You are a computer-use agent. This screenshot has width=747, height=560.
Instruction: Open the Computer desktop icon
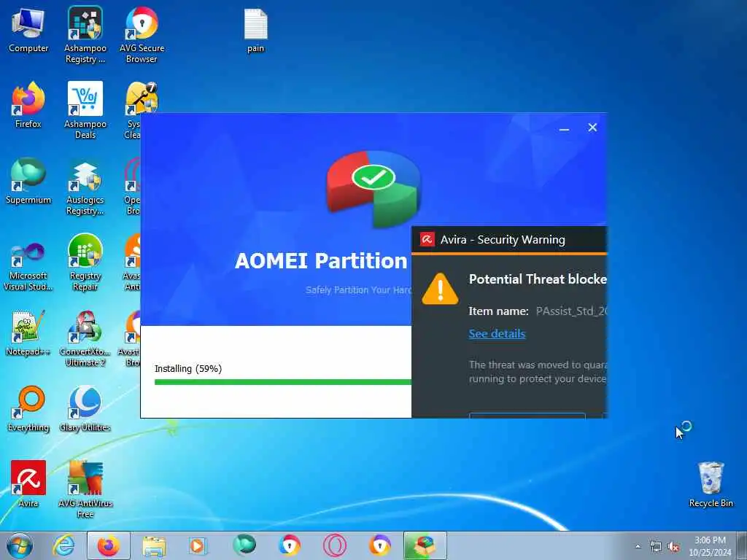click(x=28, y=31)
